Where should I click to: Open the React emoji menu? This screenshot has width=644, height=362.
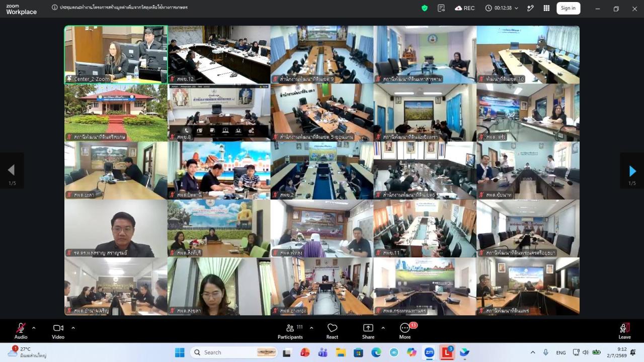coord(332,331)
